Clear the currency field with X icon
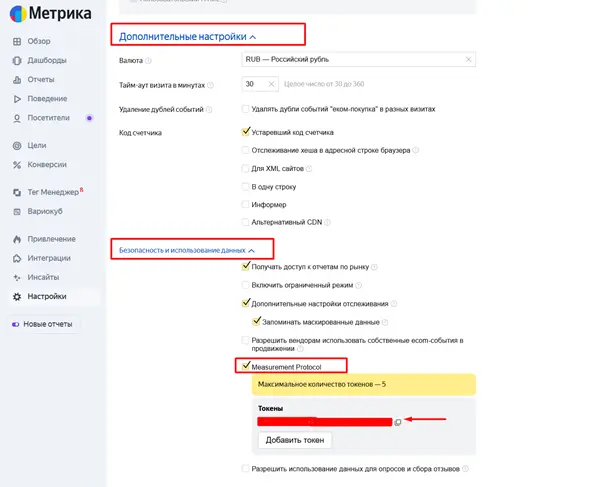Screen dimensions: 602x487 pyautogui.click(x=468, y=60)
